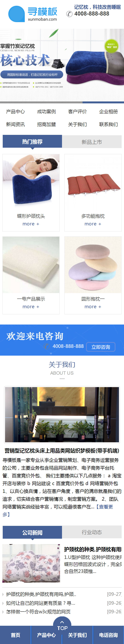
Task: Click more + under 蝶形护颈枕头
Action: click(31, 224)
